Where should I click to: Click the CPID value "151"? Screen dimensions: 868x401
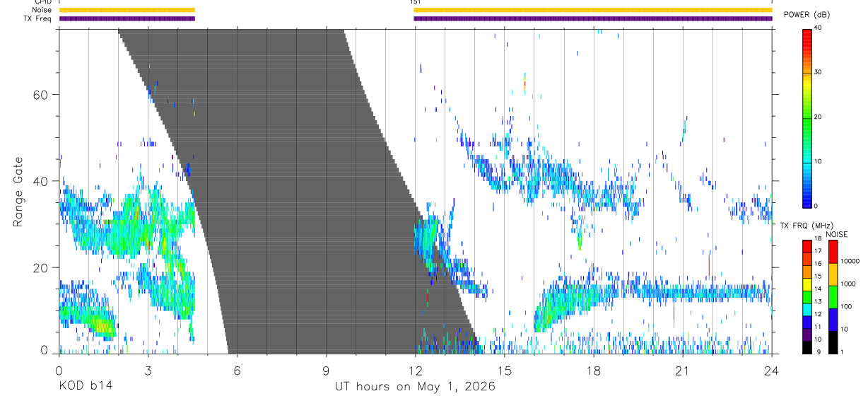(x=416, y=2)
